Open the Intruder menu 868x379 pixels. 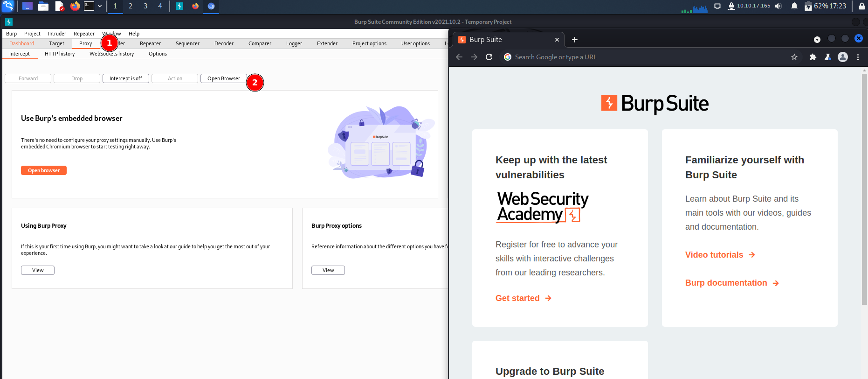pos(57,34)
